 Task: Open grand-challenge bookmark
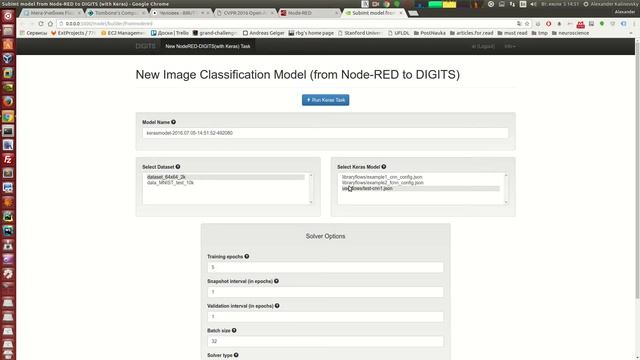pos(215,33)
